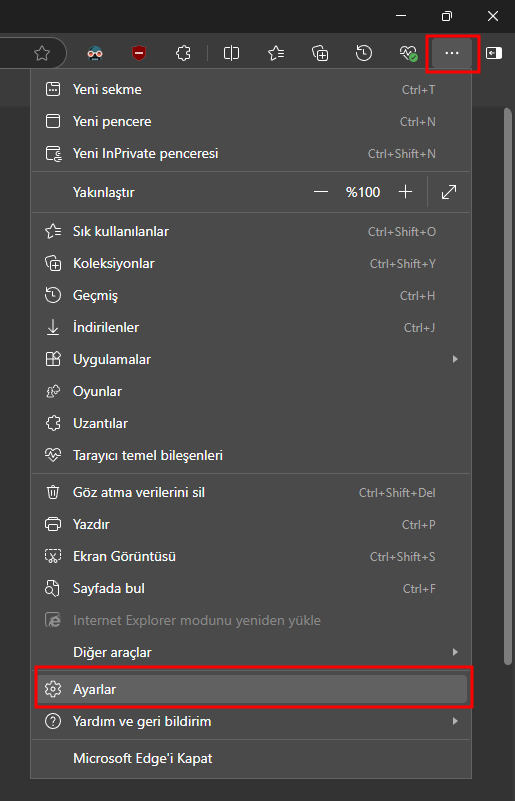Click the download arrow icon beside İndirilenler

[x=53, y=327]
